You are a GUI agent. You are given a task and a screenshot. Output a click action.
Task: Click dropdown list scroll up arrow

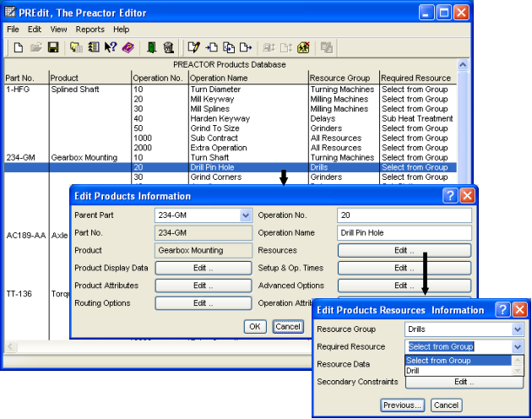coord(518,360)
